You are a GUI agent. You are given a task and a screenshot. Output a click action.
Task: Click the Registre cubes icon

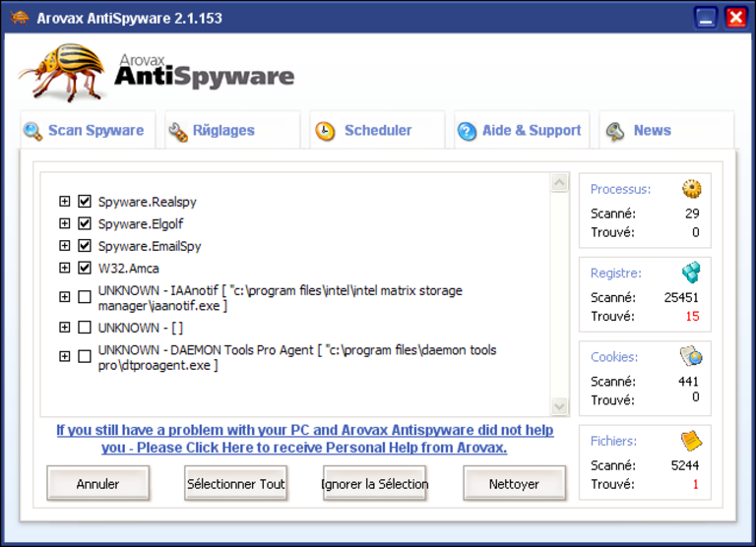(691, 273)
